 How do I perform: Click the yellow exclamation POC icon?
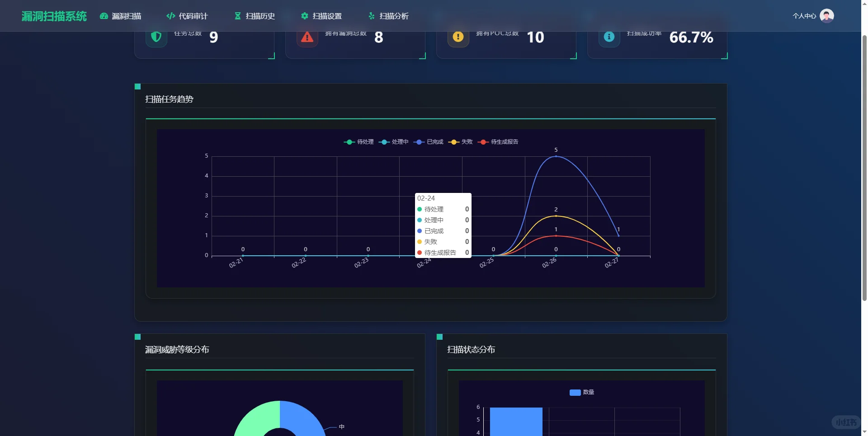[458, 37]
